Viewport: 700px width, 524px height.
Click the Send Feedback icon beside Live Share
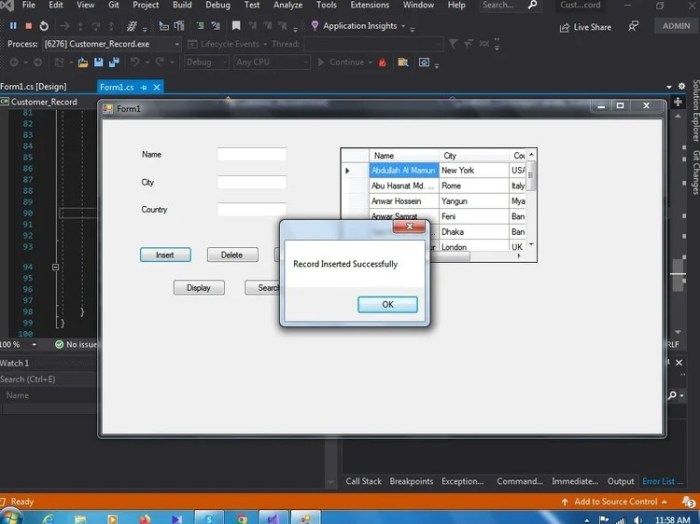tap(633, 26)
